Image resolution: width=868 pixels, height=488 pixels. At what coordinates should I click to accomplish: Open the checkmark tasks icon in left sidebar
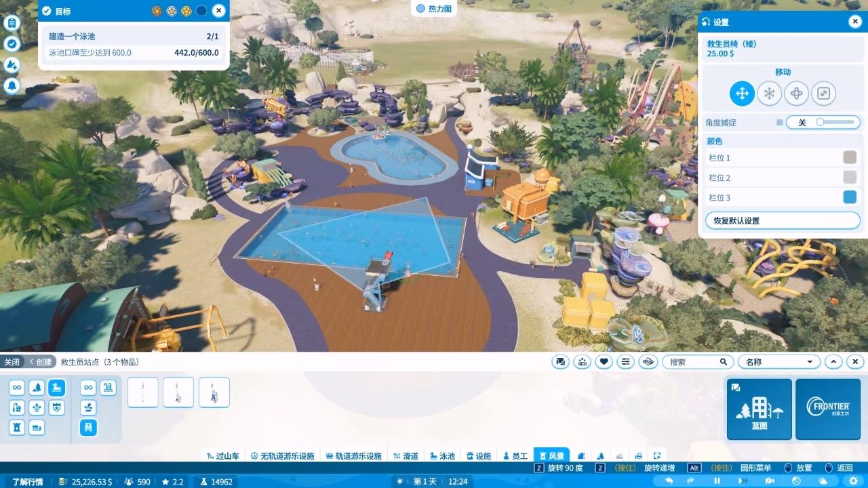(12, 43)
